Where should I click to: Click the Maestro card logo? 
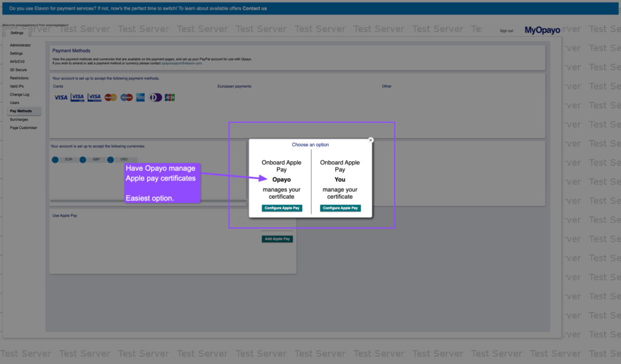[x=126, y=97]
